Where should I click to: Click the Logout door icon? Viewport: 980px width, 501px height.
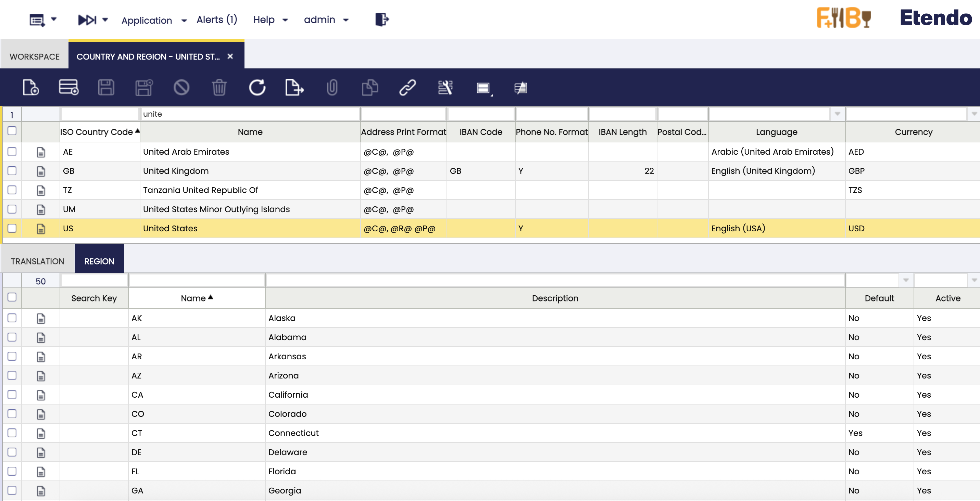pyautogui.click(x=381, y=20)
